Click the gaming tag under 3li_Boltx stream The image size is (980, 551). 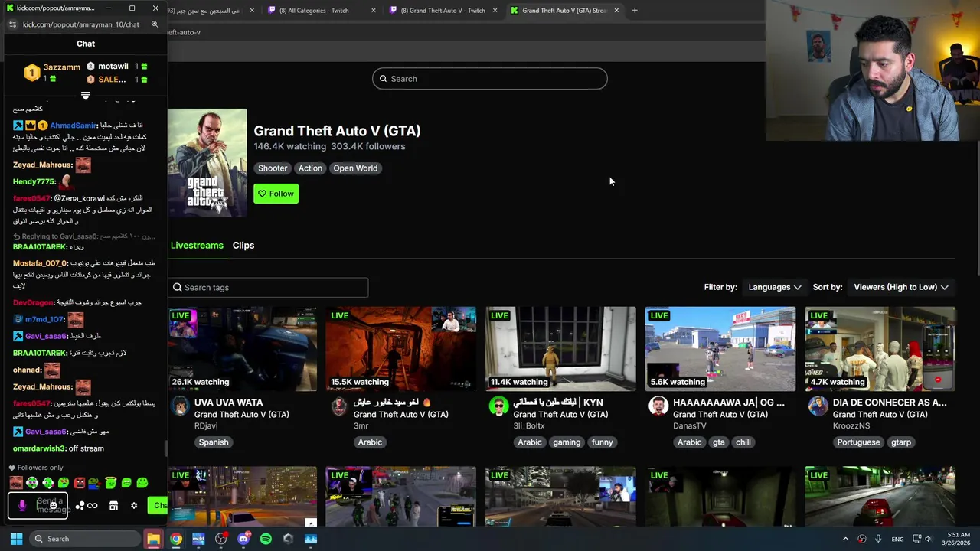tap(567, 442)
